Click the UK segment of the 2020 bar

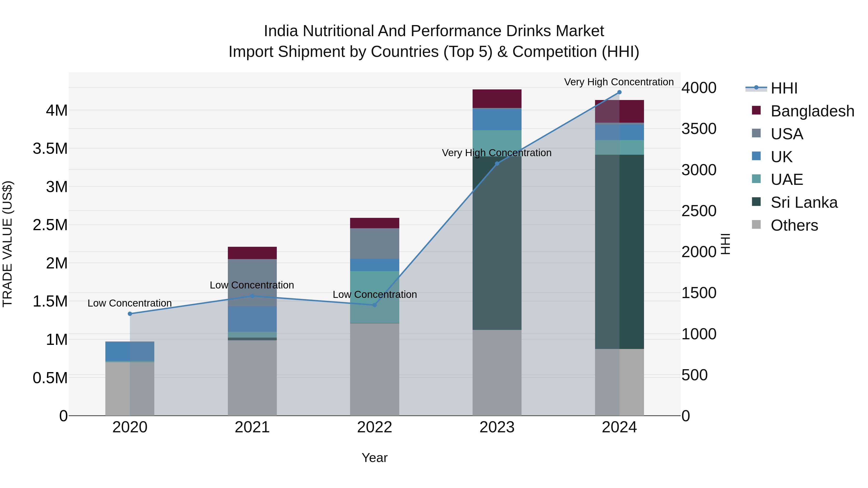(130, 351)
